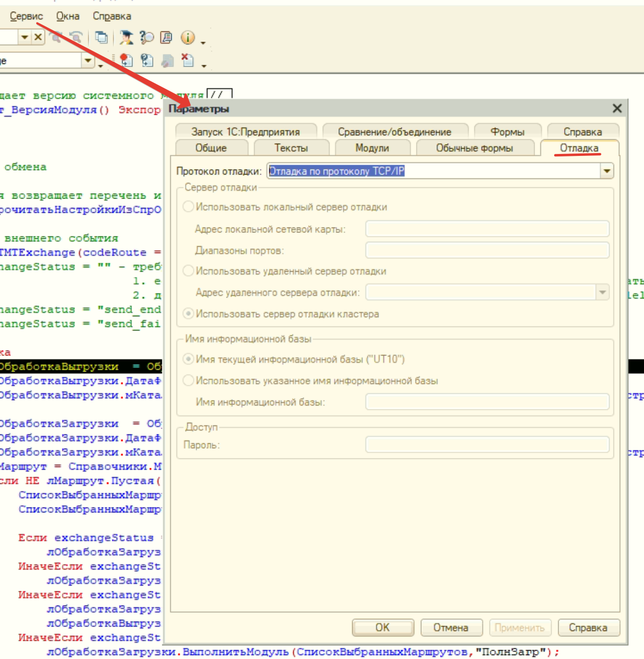Open the help contents book icon

coord(166,37)
